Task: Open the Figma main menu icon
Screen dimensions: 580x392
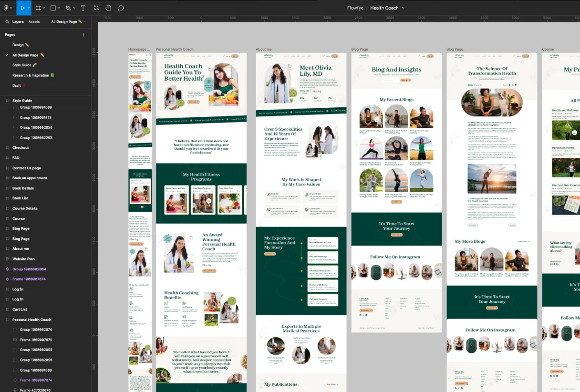Action: [x=6, y=8]
